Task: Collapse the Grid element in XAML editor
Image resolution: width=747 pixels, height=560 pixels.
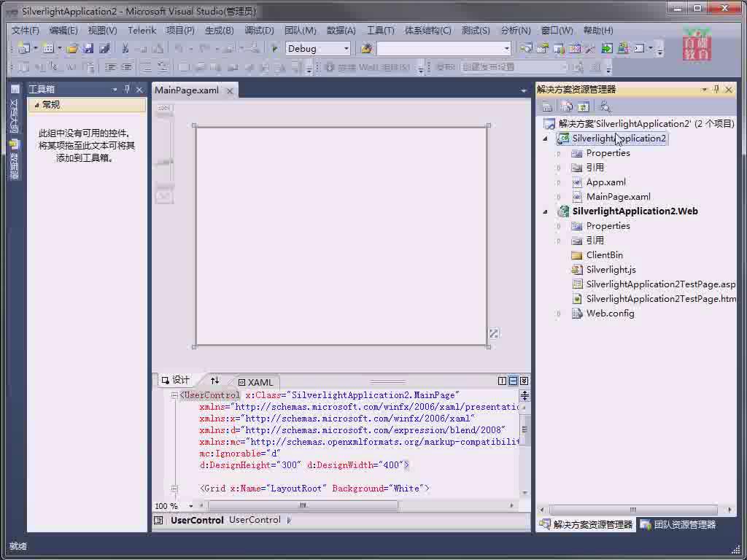Action: pyautogui.click(x=174, y=489)
